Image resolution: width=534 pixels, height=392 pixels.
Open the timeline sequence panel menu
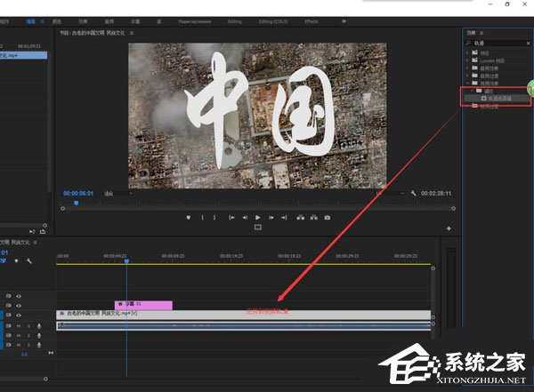(x=35, y=243)
